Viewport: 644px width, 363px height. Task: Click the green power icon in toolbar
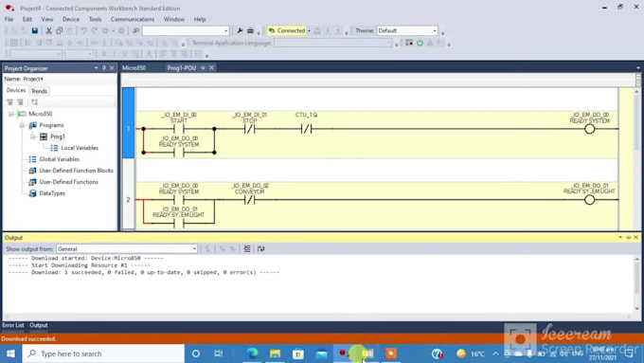420,43
